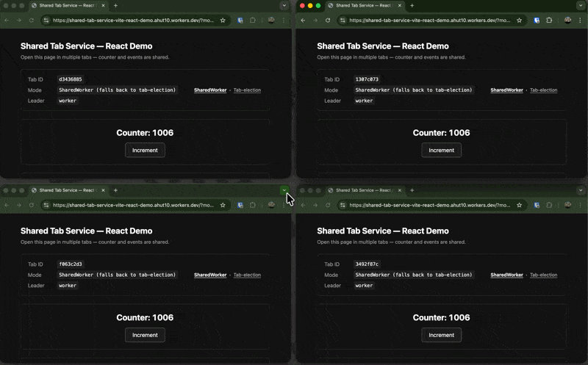Open Extensions puzzle icon in bottom-right window
Viewport: 588px width, 365px height.
pyautogui.click(x=549, y=205)
